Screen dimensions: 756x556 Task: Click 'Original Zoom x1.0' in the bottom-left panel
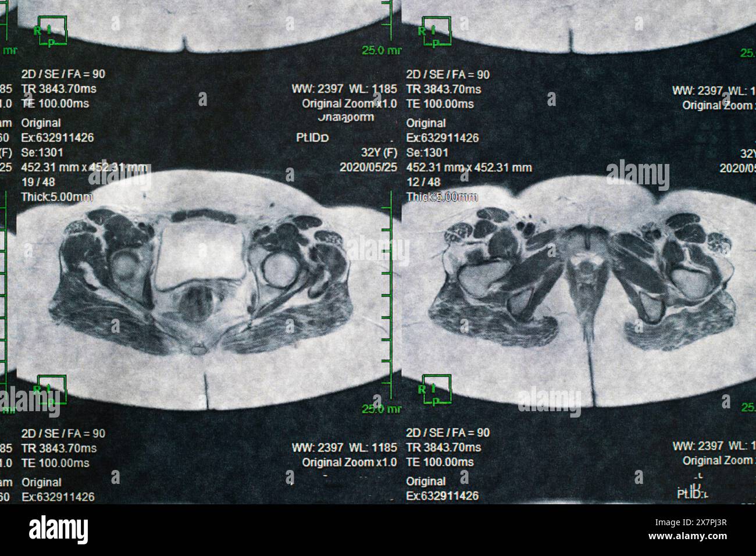pos(350,462)
